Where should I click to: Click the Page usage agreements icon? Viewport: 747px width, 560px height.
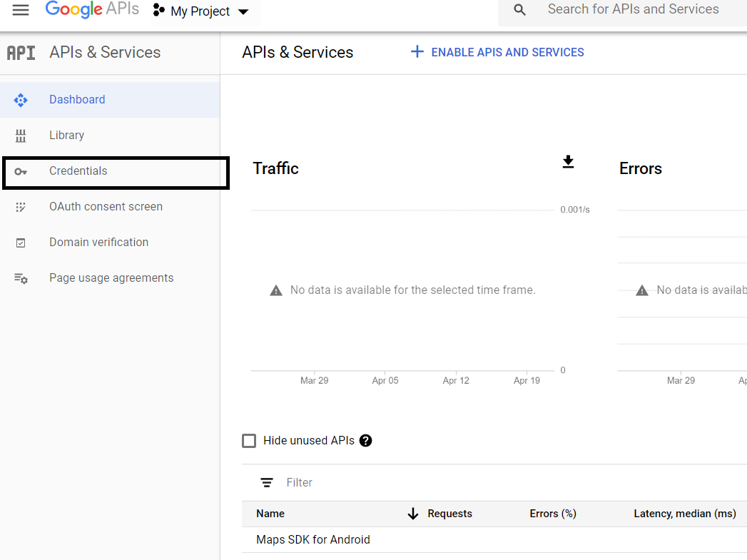point(21,278)
